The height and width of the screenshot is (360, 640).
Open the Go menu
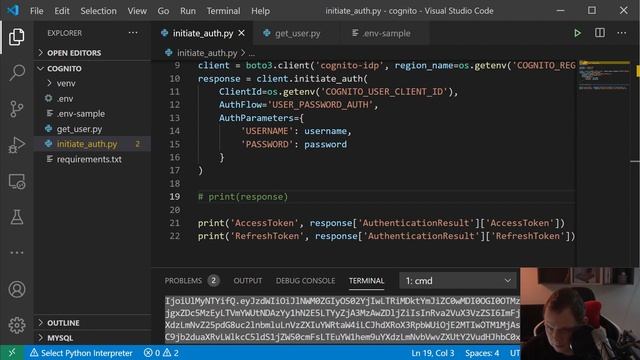coord(163,11)
